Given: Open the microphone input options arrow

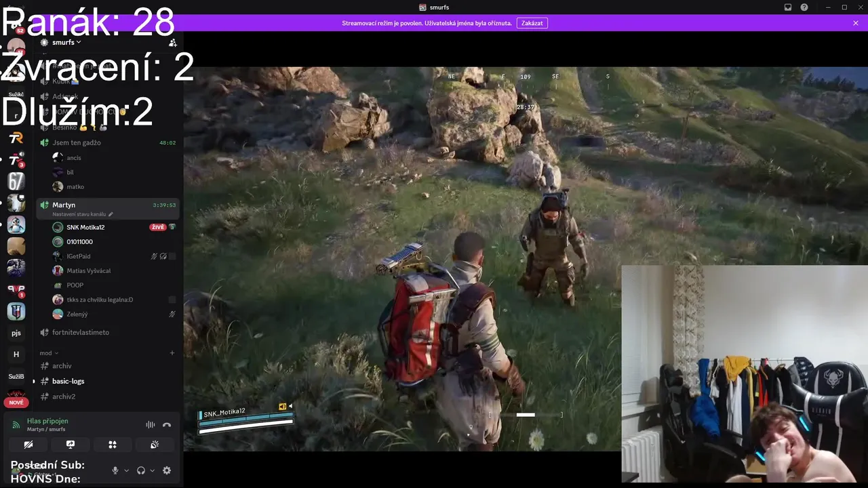Looking at the screenshot, I should click(x=126, y=470).
